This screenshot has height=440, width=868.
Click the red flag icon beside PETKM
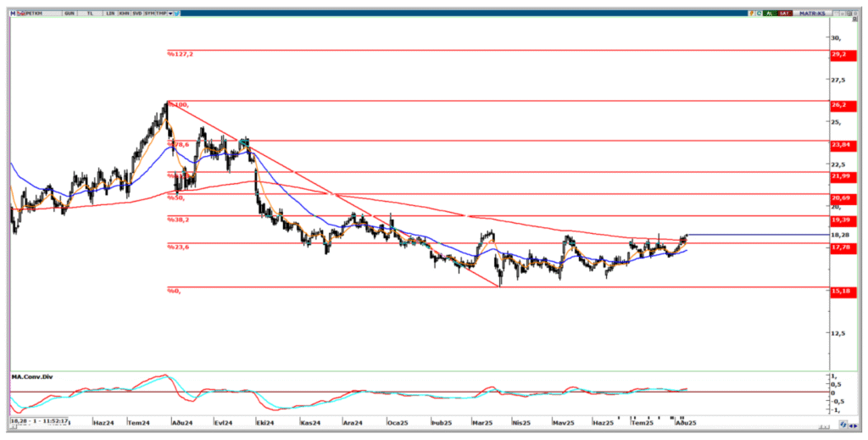point(19,14)
